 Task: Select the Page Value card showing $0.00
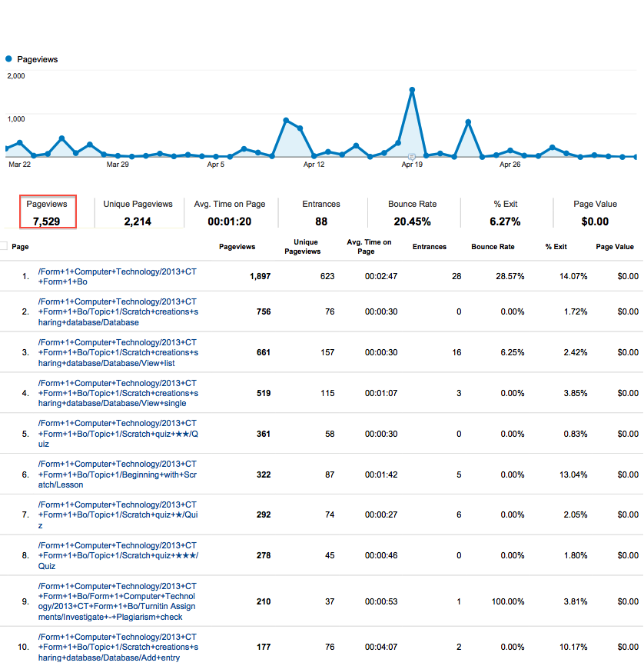point(595,210)
